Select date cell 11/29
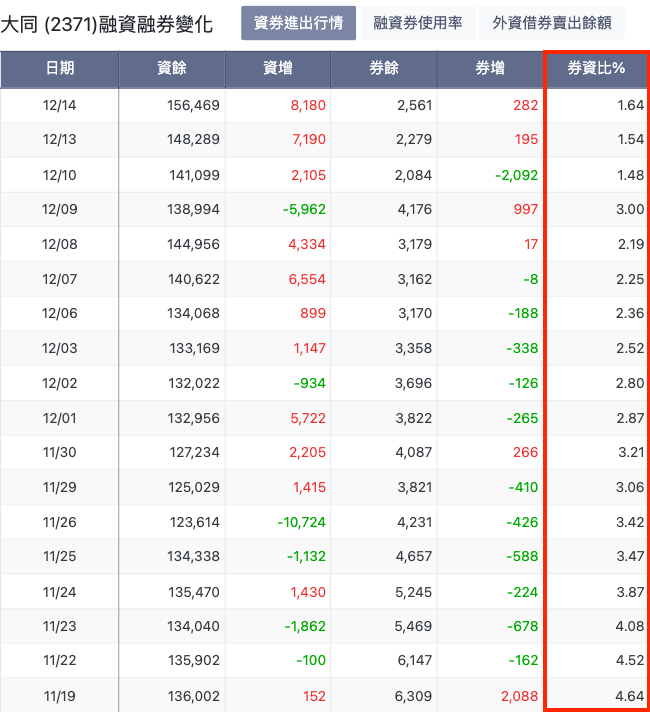 click(60, 487)
